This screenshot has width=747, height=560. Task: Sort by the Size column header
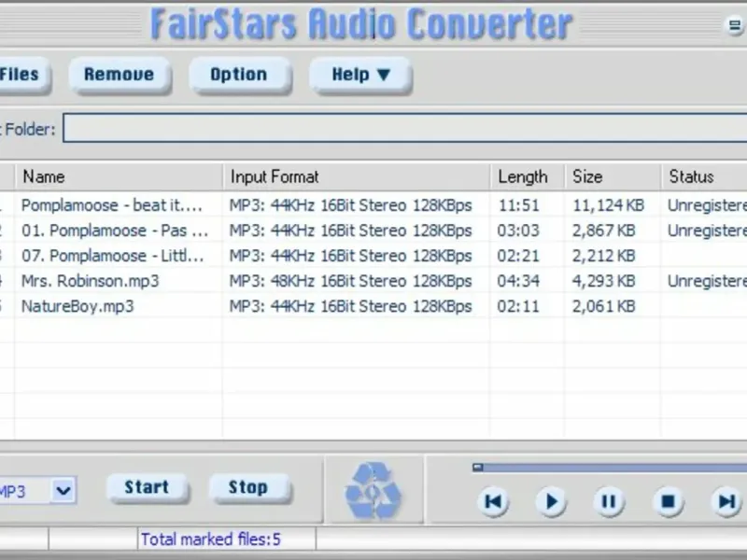point(613,176)
